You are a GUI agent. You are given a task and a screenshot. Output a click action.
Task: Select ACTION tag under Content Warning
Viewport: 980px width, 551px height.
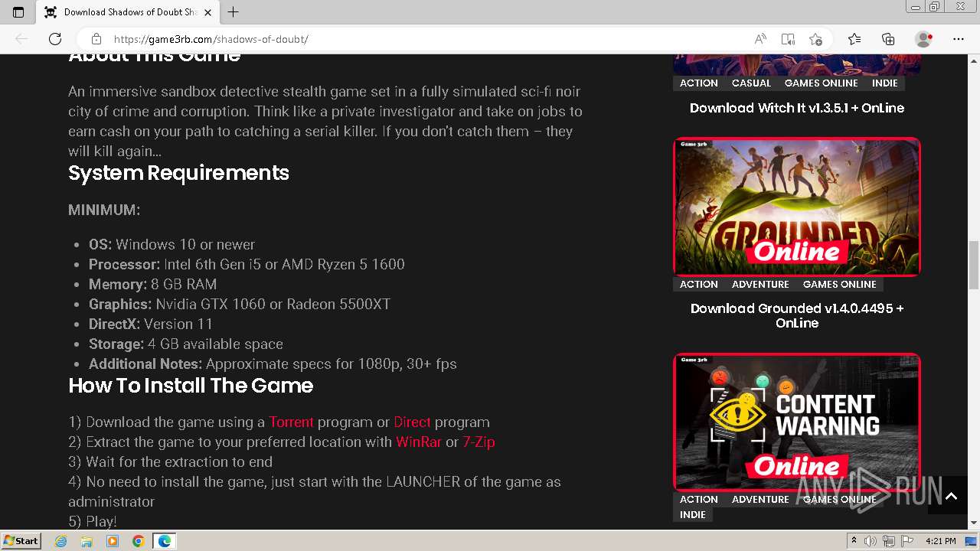tap(699, 499)
